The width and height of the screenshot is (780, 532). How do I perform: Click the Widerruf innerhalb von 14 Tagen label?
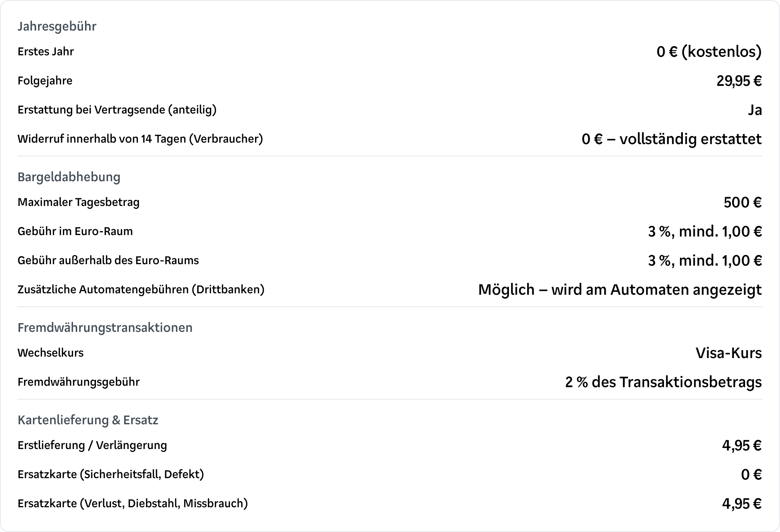point(140,139)
